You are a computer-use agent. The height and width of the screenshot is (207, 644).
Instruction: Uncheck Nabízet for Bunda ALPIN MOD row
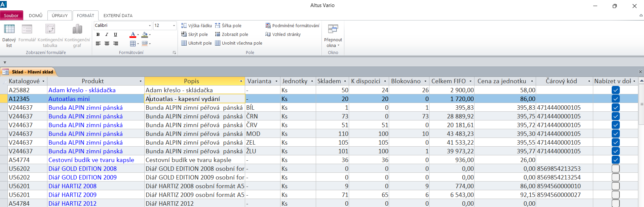(615, 134)
